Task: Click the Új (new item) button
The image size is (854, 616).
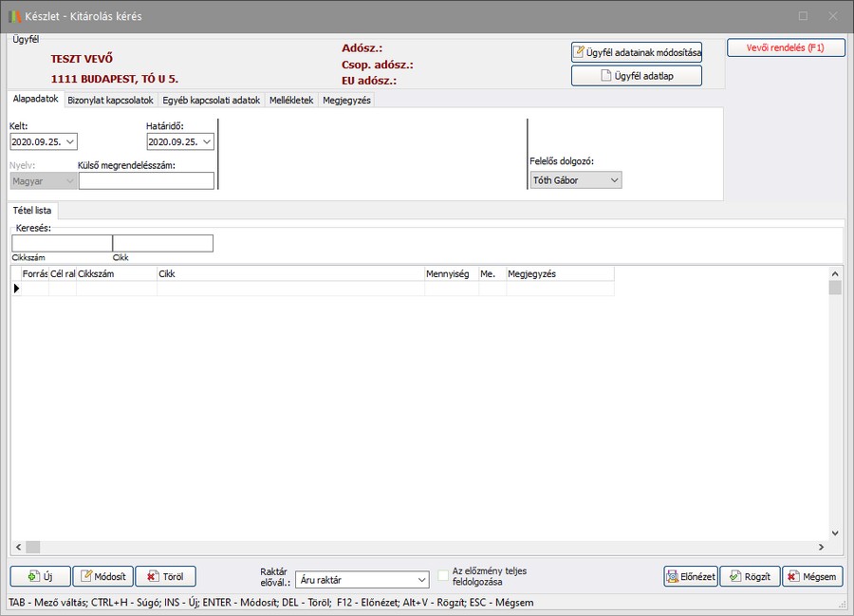Action: point(40,576)
